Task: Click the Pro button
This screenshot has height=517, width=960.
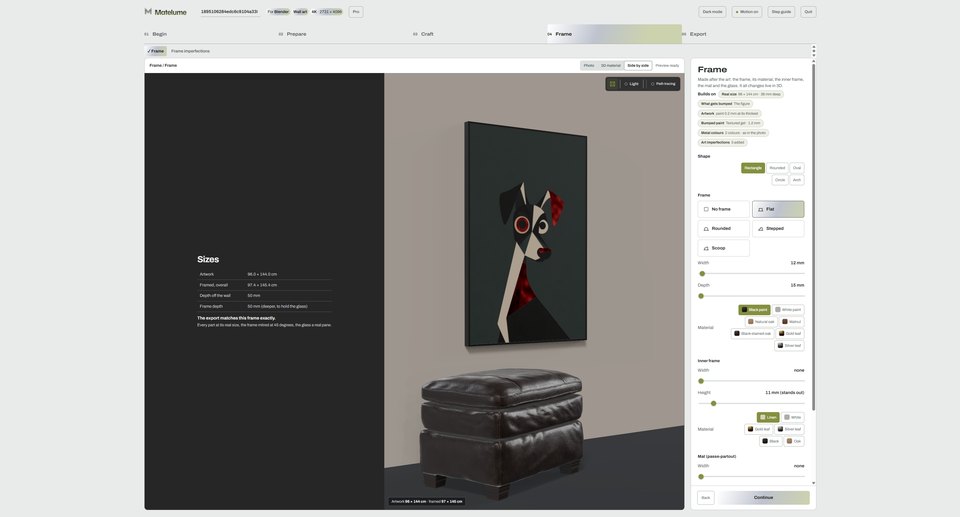Action: tap(356, 12)
